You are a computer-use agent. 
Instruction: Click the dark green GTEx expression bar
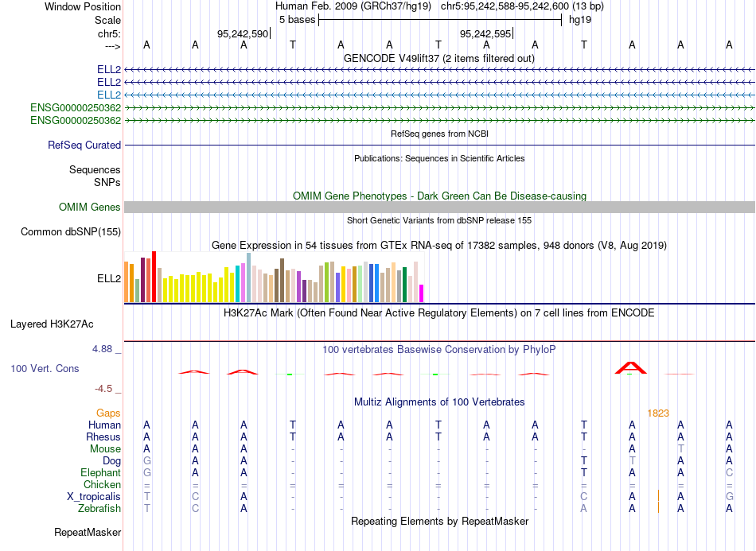click(x=404, y=285)
